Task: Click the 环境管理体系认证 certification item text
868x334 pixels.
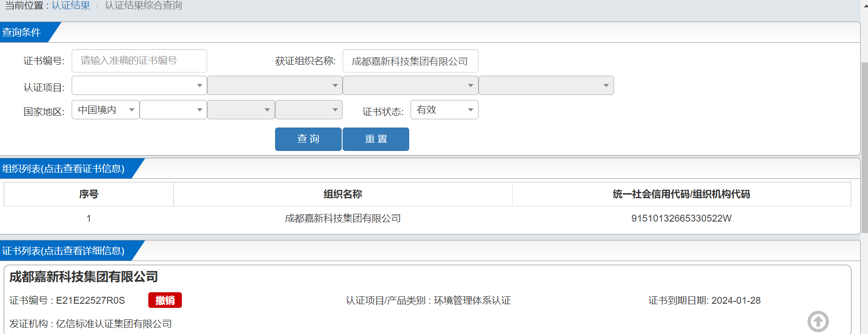Action: (472, 301)
